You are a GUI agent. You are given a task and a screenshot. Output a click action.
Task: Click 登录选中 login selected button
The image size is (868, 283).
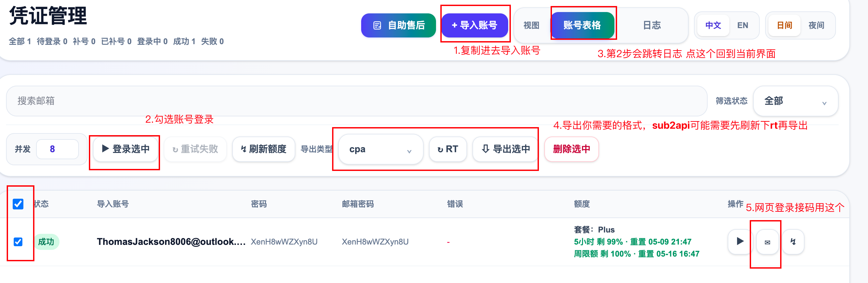pos(126,149)
